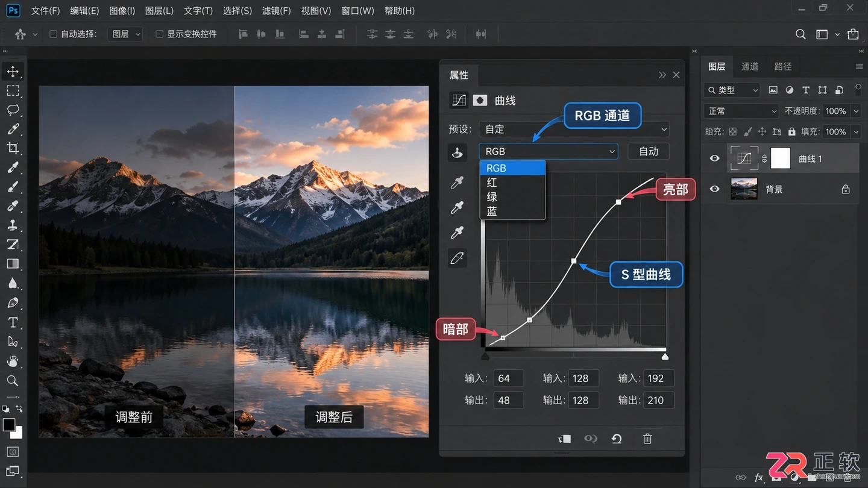Select the pencil draw-curve tool
The image size is (868, 488).
458,258
